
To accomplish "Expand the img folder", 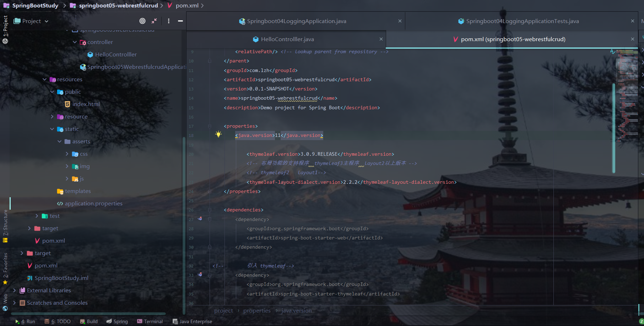I will coord(67,166).
